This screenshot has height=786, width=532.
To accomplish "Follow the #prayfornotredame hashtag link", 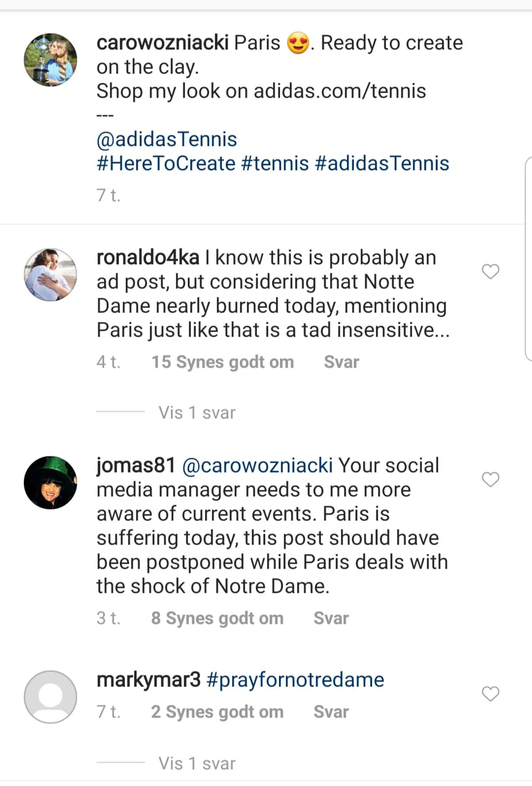I will 295,680.
